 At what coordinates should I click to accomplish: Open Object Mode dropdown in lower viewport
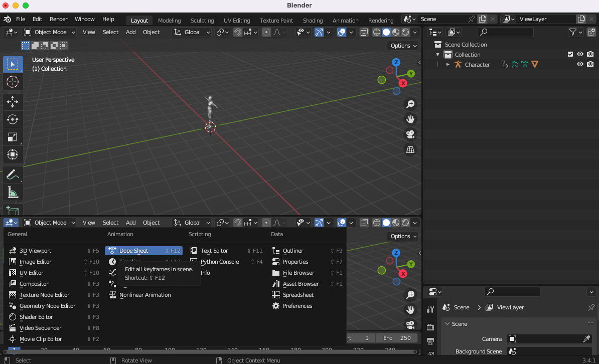click(50, 223)
